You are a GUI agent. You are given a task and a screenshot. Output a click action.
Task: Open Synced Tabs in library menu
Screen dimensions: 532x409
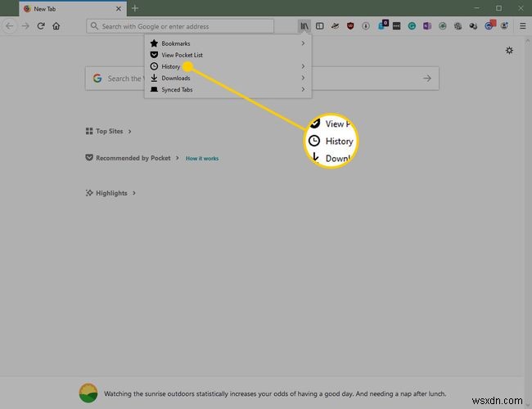click(x=228, y=89)
